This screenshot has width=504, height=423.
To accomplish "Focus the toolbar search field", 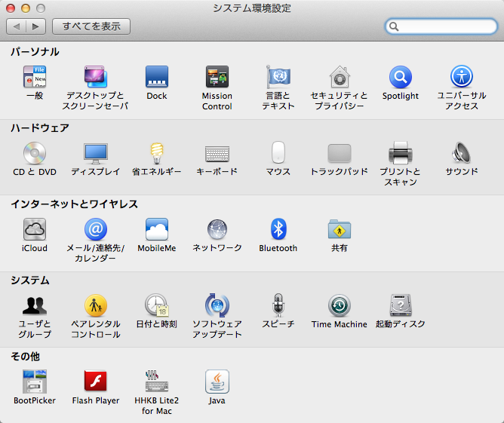I will 441,26.
